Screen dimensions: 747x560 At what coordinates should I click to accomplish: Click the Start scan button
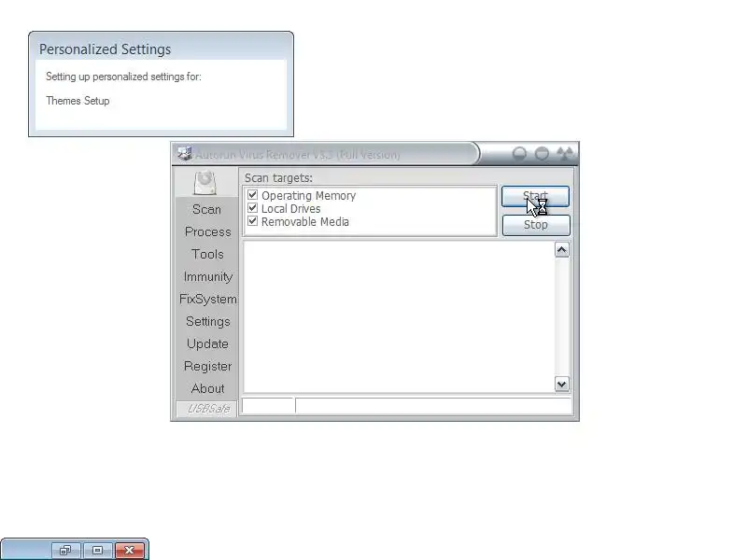tap(535, 196)
